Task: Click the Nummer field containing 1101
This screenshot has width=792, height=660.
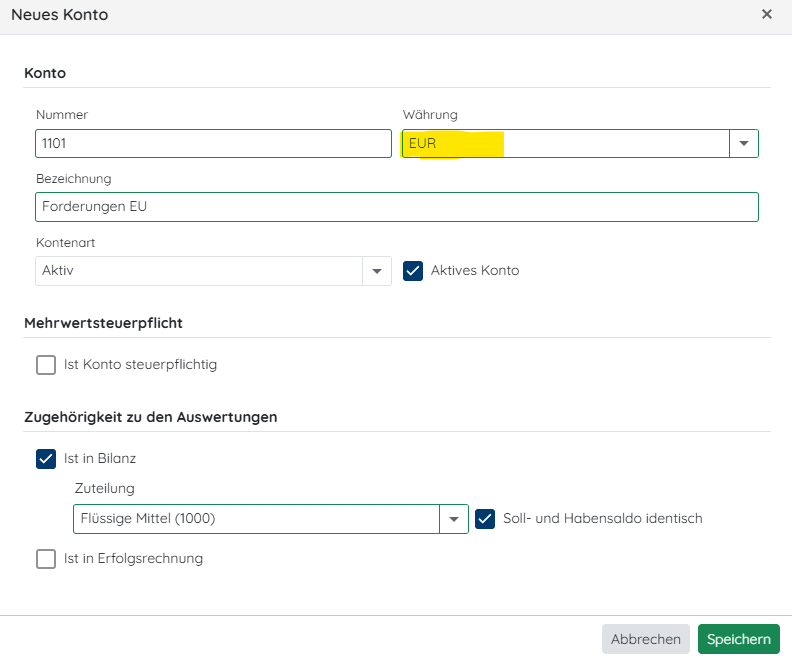Action: pos(213,143)
